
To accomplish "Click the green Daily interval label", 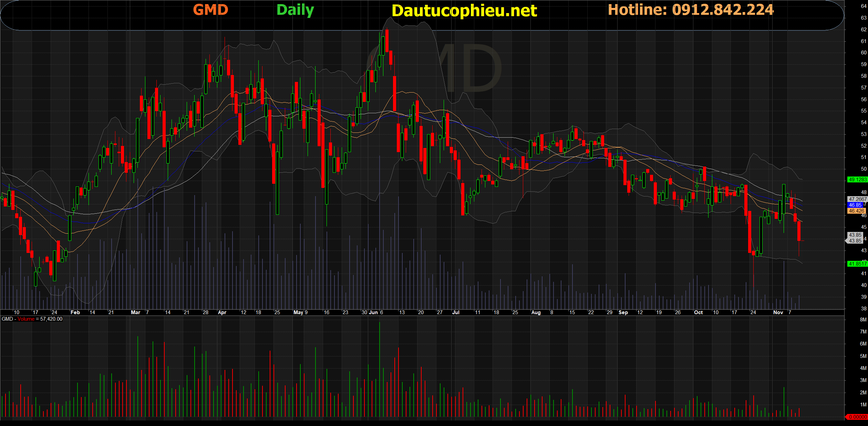I will pyautogui.click(x=295, y=10).
